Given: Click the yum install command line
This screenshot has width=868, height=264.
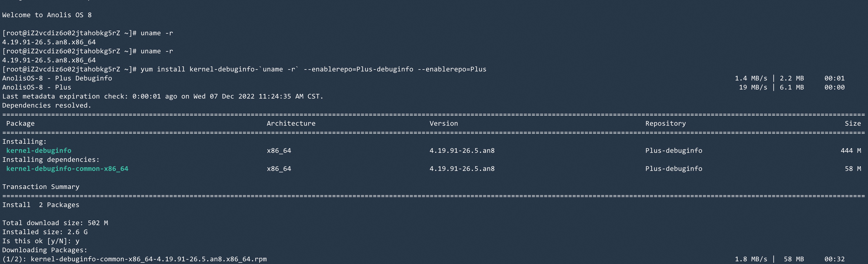Looking at the screenshot, I should (313, 69).
